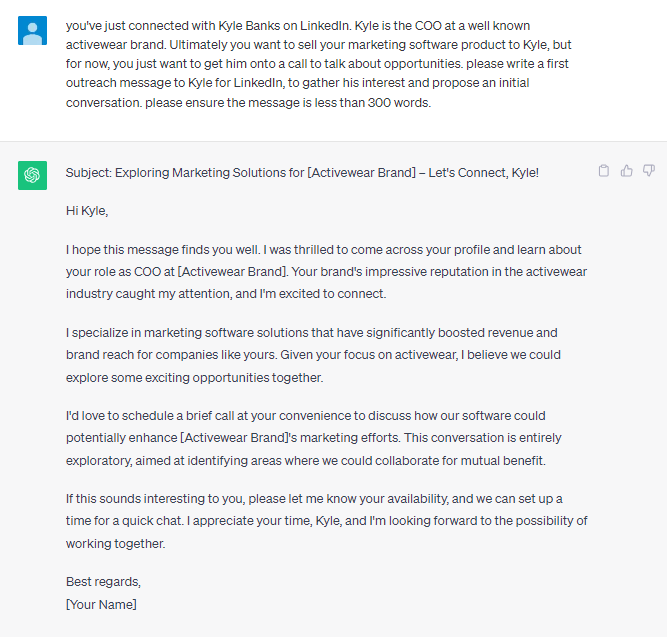Click 'less than 300 words' in the prompt
Screen dimensions: 667x637
[x=373, y=103]
